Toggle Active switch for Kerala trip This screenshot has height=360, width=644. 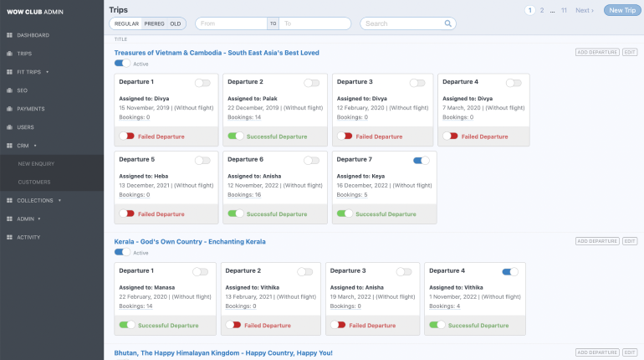click(x=122, y=252)
